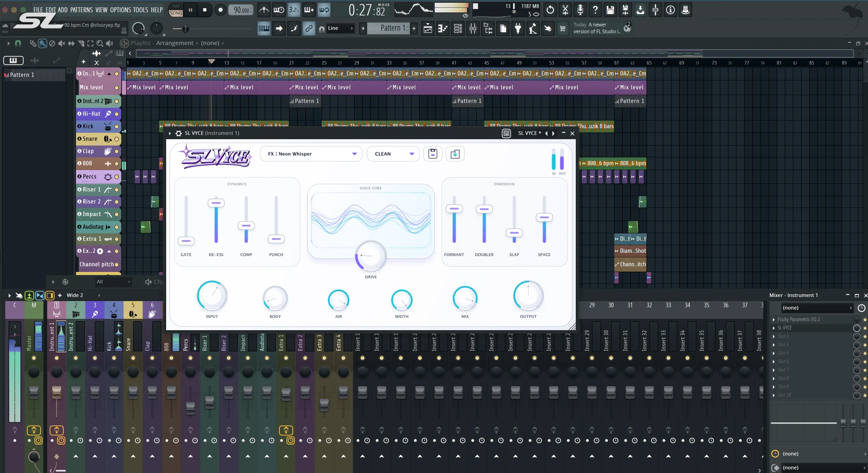This screenshot has height=473, width=868.
Task: Open the SL VYCE plugin options arrow
Action: (170, 133)
